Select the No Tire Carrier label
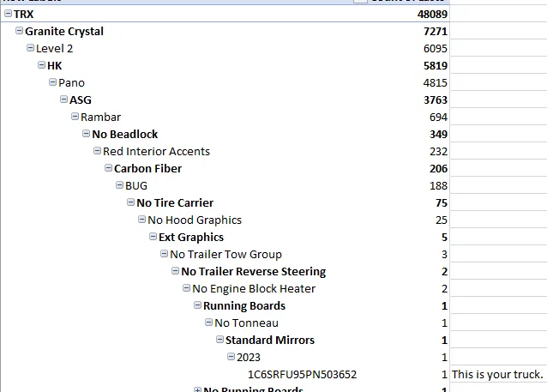 click(175, 202)
